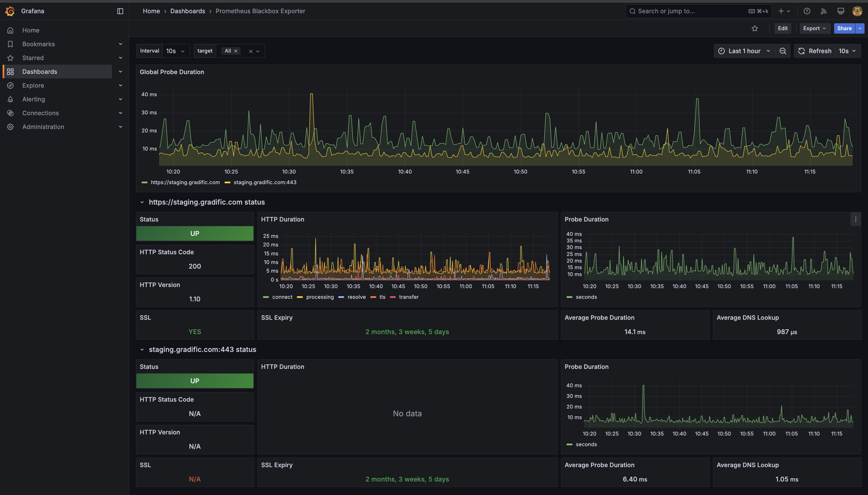Dock or undock the sidebar menu icon
The height and width of the screenshot is (495, 868).
tap(120, 11)
